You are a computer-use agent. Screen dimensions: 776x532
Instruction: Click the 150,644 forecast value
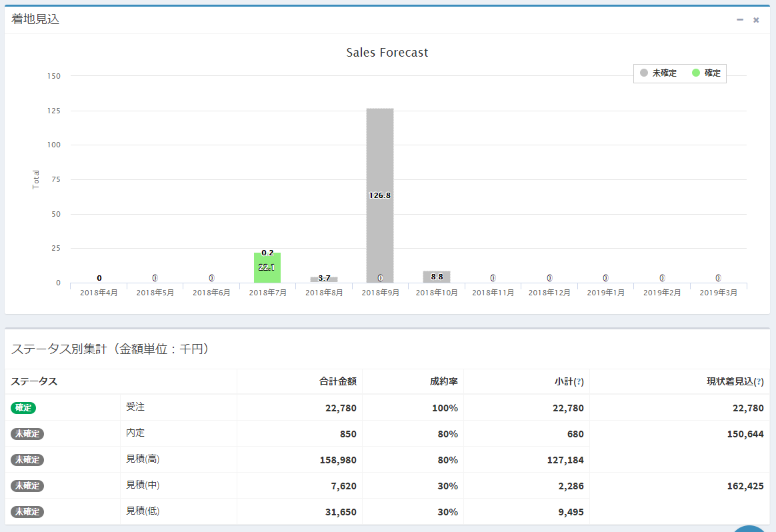tap(745, 434)
